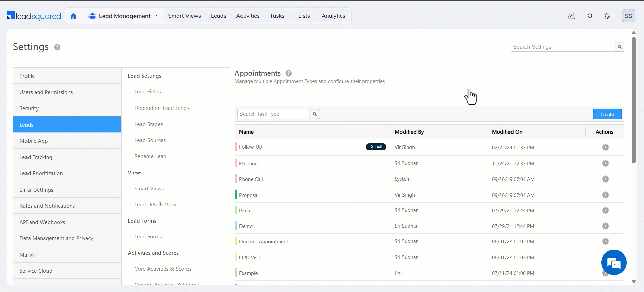
Task: Open actions gear for Proposal row
Action: click(606, 195)
